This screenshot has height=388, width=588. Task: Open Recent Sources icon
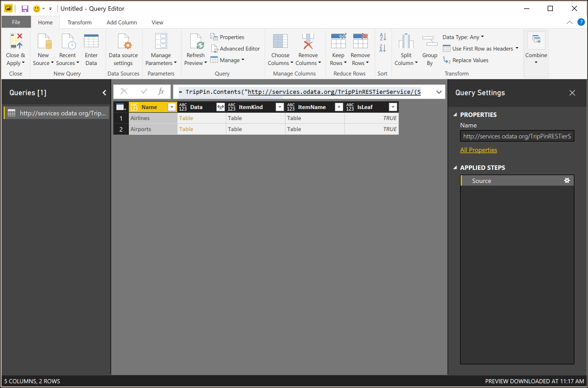68,41
